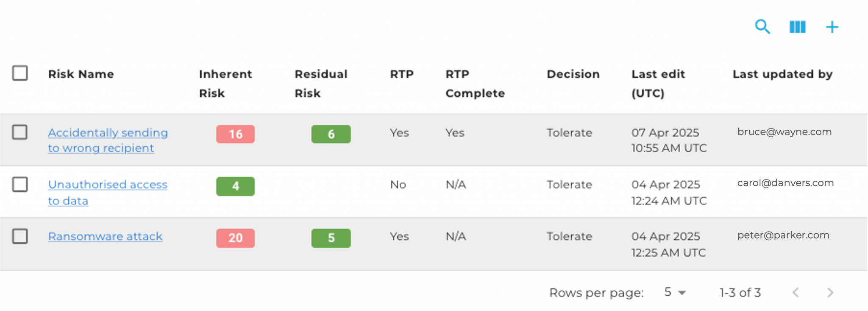Go to the previous page with the chevron
868x311 pixels.
[796, 292]
